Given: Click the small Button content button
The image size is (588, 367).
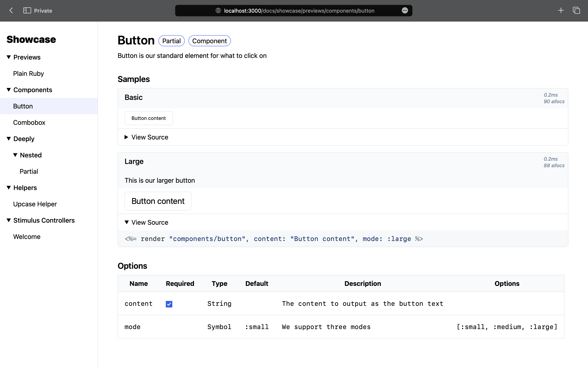Looking at the screenshot, I should [148, 118].
